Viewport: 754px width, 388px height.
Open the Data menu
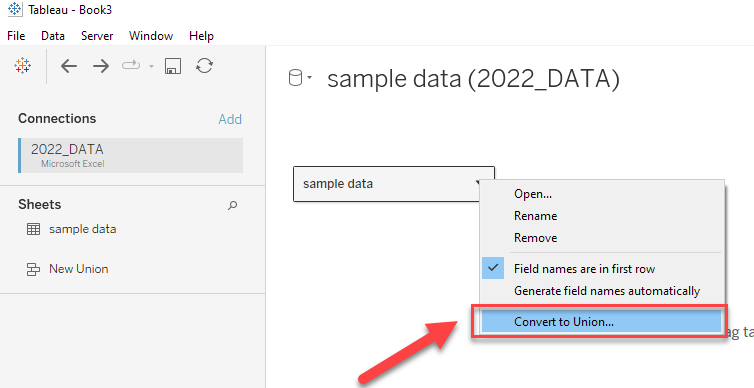[x=53, y=36]
